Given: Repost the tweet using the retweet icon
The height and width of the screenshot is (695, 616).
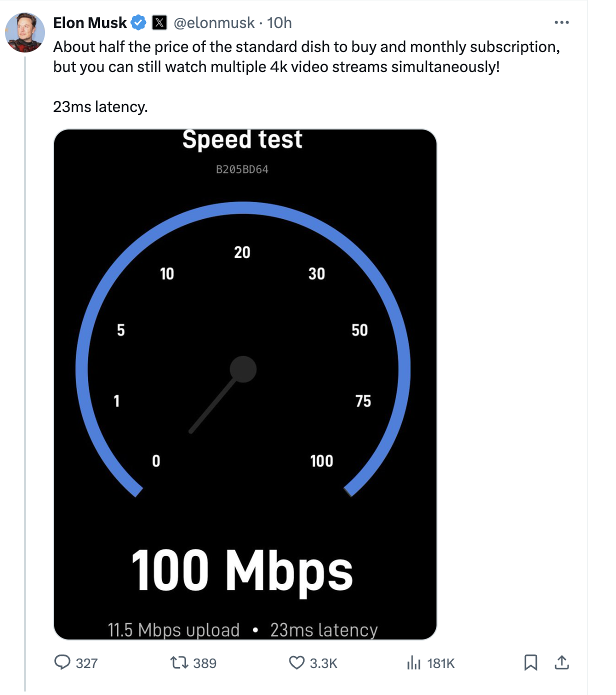Looking at the screenshot, I should [x=178, y=662].
